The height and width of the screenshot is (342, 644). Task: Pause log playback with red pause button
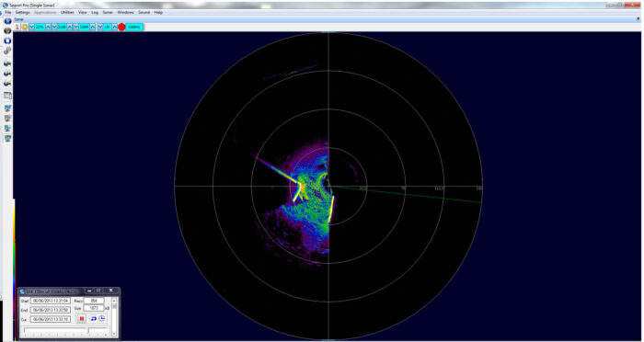click(x=82, y=319)
